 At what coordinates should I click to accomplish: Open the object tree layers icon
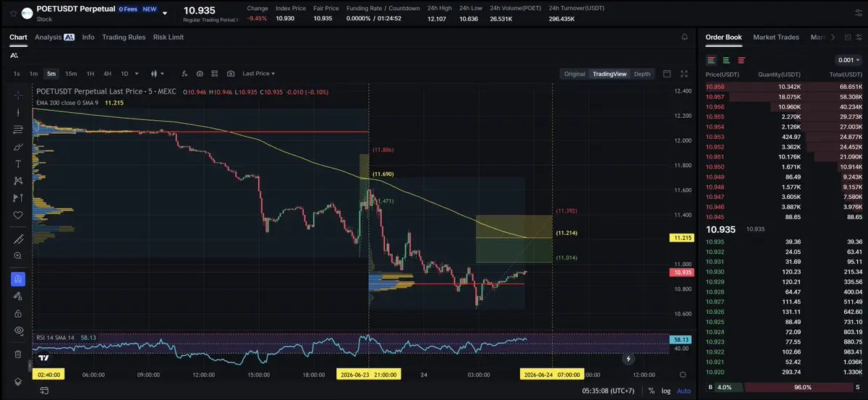pyautogui.click(x=18, y=381)
